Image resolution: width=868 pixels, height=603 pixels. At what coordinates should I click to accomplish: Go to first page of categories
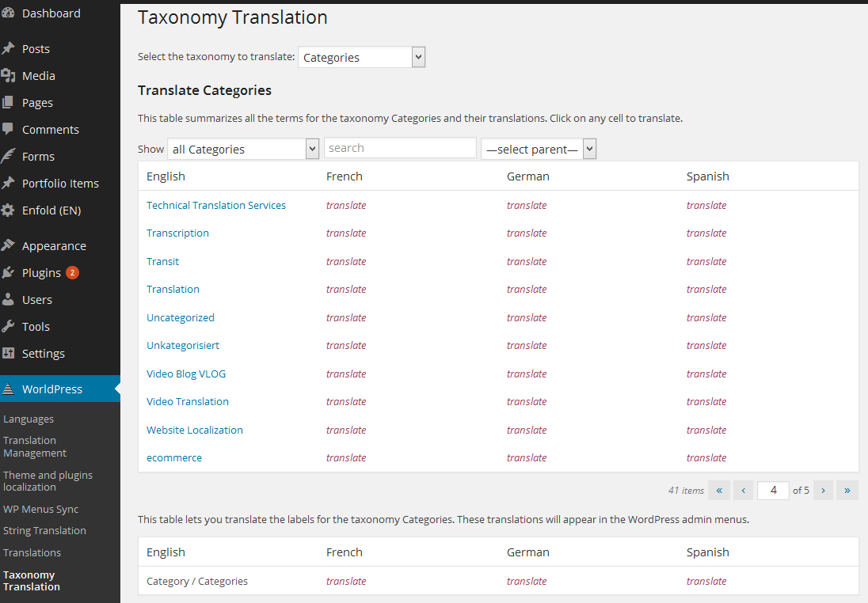[x=719, y=490]
